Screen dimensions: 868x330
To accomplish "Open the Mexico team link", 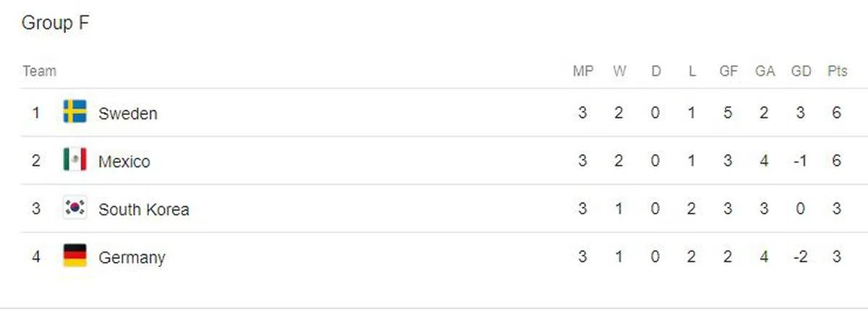I will [124, 161].
